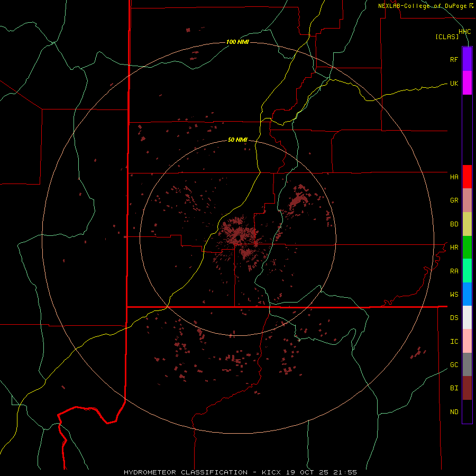Image resolution: width=476 pixels, height=476 pixels.
Task: Click the 21:55 timestamp
Action: click(345, 472)
